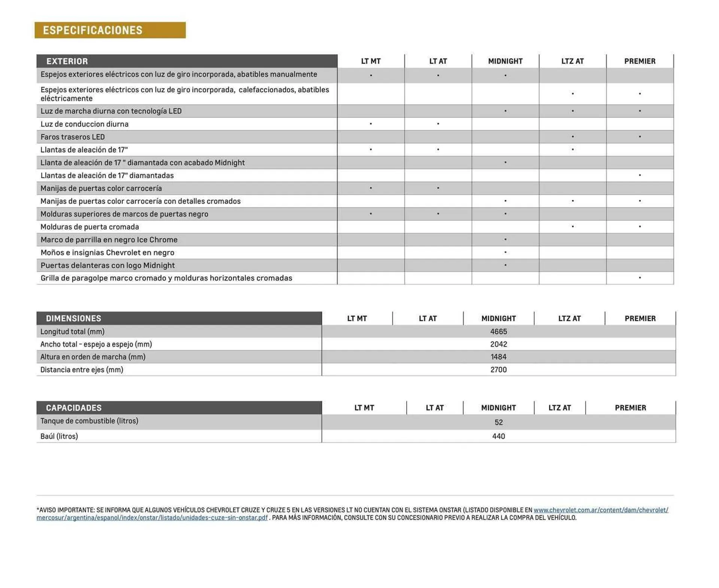Image resolution: width=719 pixels, height=588 pixels.
Task: Click the ESPECIFICACIONES gold heading
Action: [x=110, y=30]
